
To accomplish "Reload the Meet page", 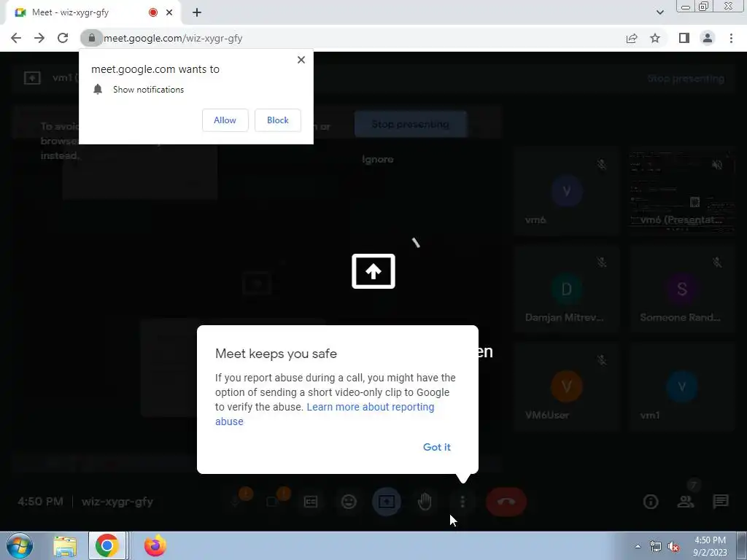I will [x=63, y=38].
